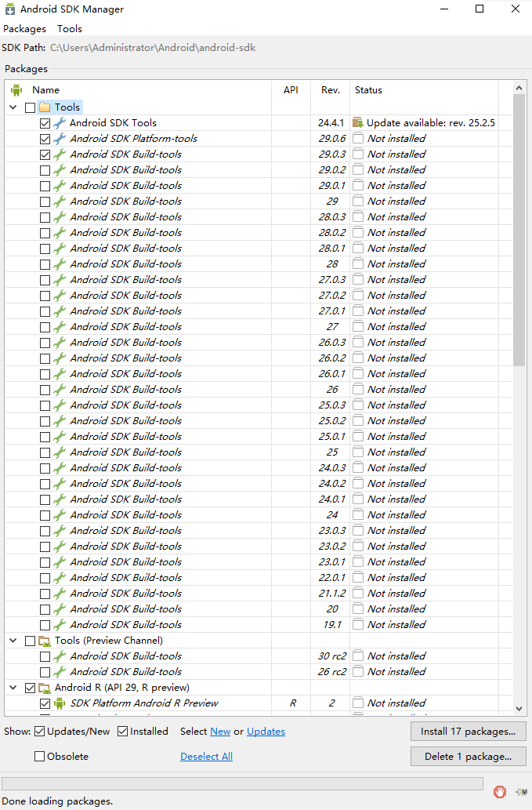The width and height of the screenshot is (532, 810).
Task: Open the Tools menu
Action: (70, 29)
